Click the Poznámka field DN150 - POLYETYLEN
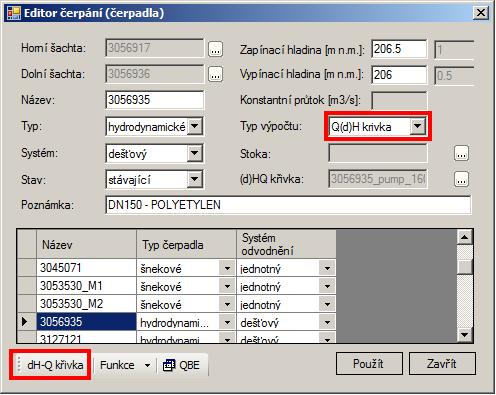The image size is (496, 395). point(288,205)
